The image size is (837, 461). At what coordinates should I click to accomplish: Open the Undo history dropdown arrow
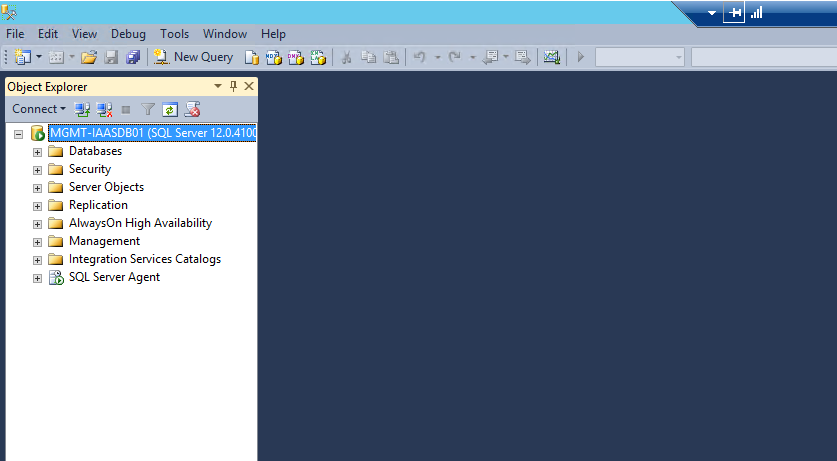pyautogui.click(x=437, y=57)
